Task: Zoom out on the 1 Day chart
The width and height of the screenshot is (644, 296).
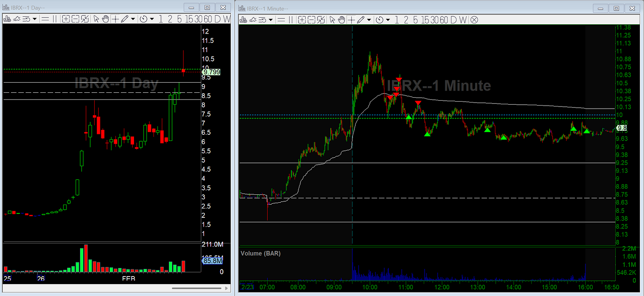Action: click(x=75, y=19)
